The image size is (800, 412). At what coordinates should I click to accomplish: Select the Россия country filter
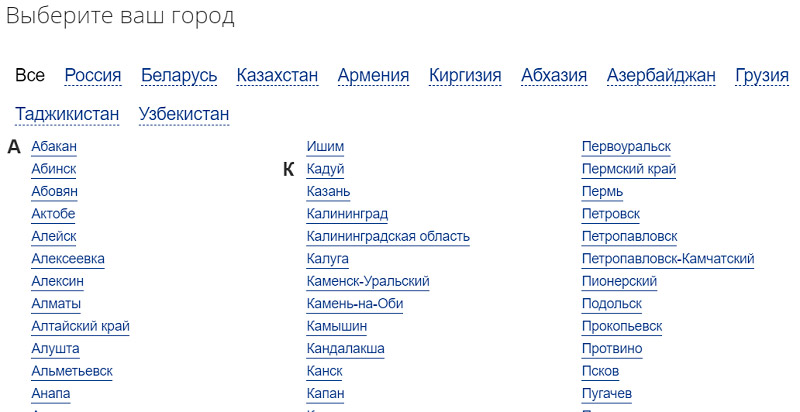pos(93,75)
